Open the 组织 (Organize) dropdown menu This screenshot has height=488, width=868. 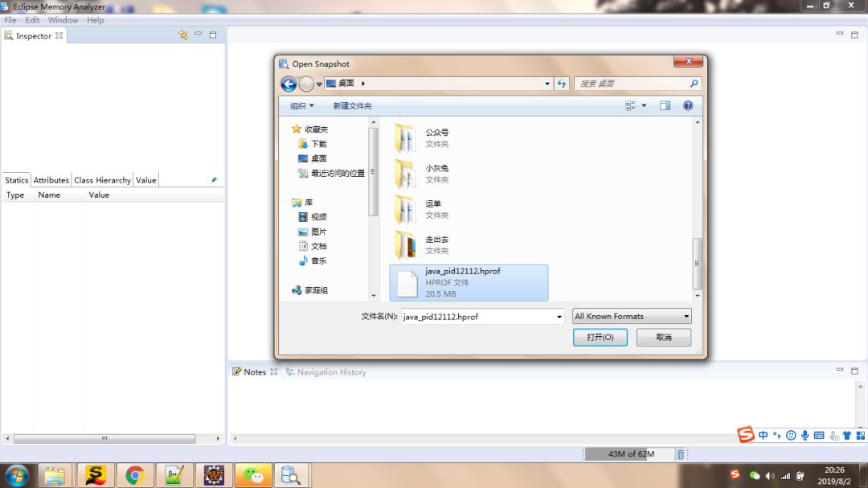302,106
